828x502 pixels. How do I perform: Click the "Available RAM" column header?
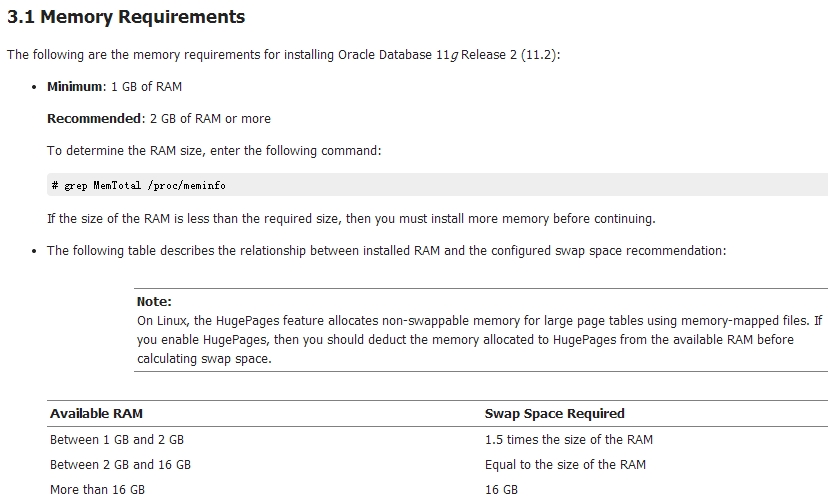click(x=96, y=413)
